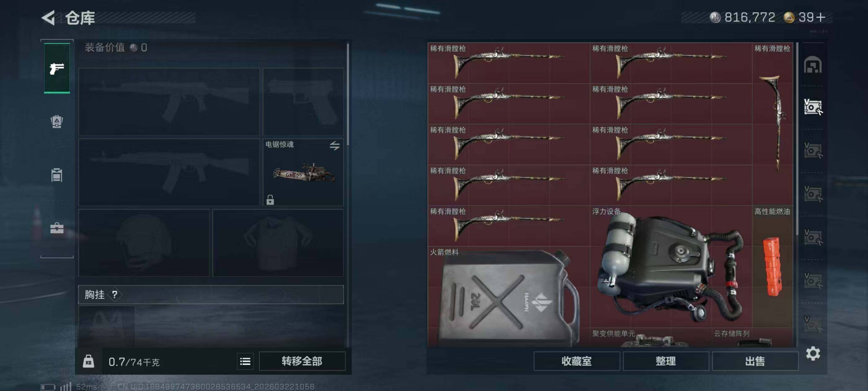The height and width of the screenshot is (391, 868).
Task: Open the clipboard-shaped tab in left sidebar
Action: pos(57,175)
